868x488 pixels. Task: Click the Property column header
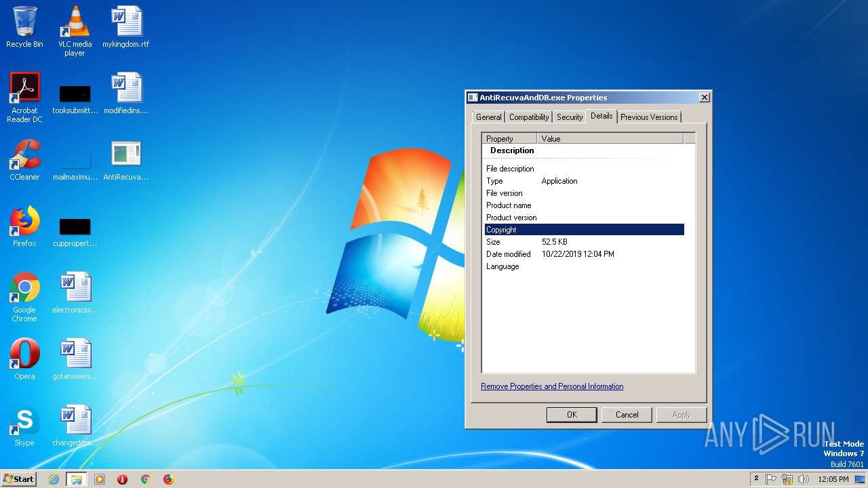coord(509,138)
